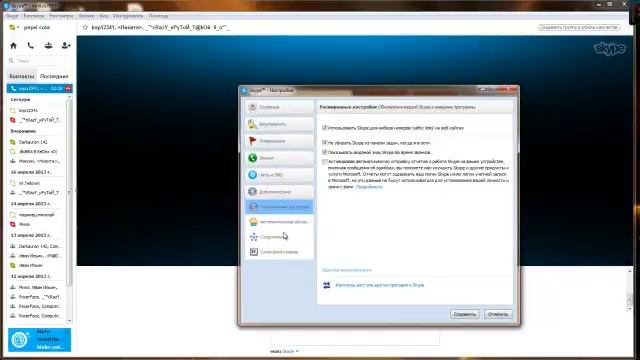Click the Отменить button in settings
The height and width of the screenshot is (360, 640).
click(498, 314)
